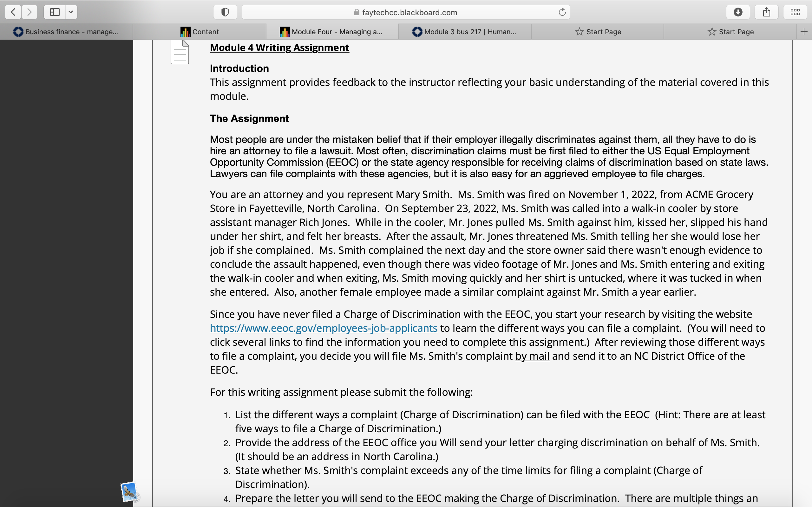Open a new tab with plus button
This screenshot has height=507, width=812.
804,31
